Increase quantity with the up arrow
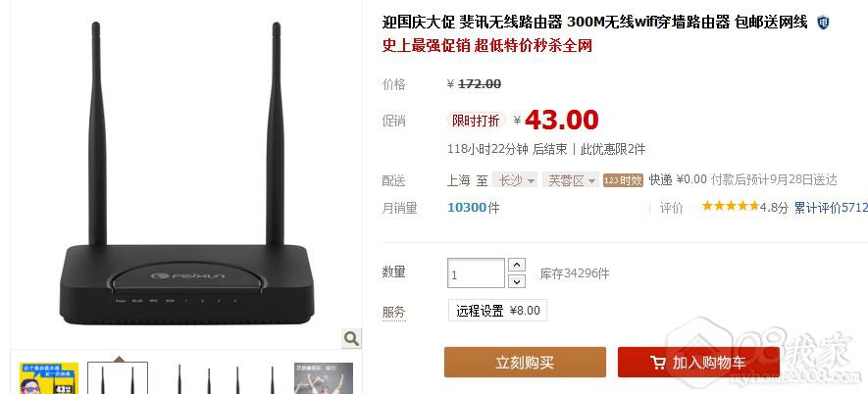 (517, 265)
